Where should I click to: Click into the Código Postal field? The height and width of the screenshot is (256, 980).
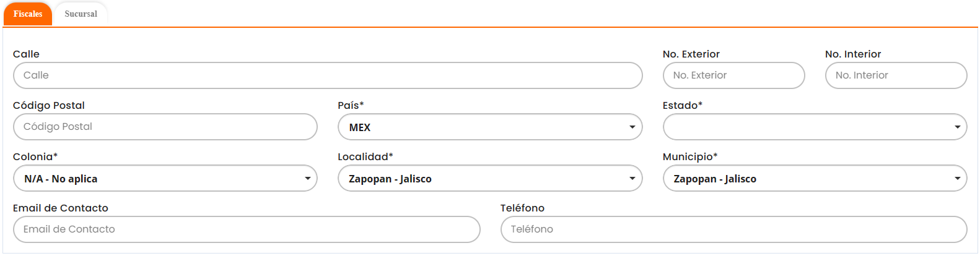[x=165, y=127]
